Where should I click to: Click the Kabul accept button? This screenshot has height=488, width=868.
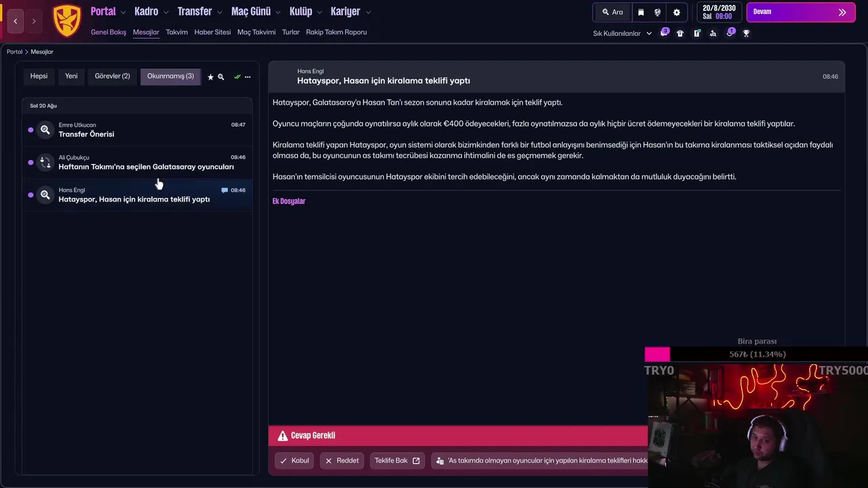click(294, 461)
